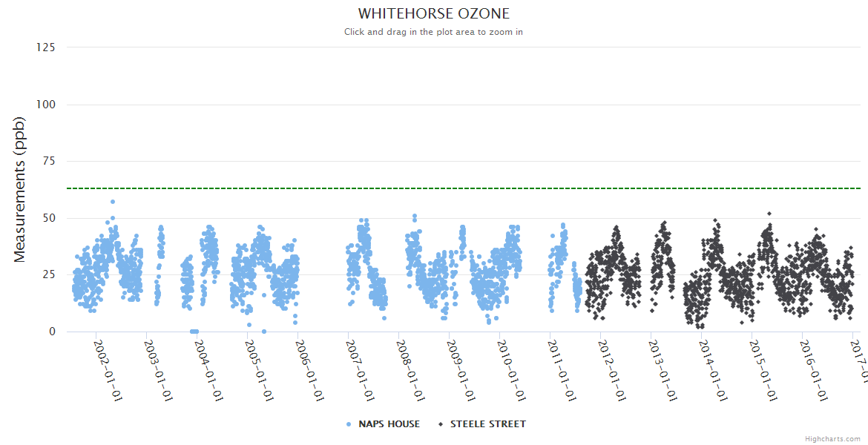Click the 0 y-axis tick label
Viewport: 868px width, 445px height.
(52, 332)
